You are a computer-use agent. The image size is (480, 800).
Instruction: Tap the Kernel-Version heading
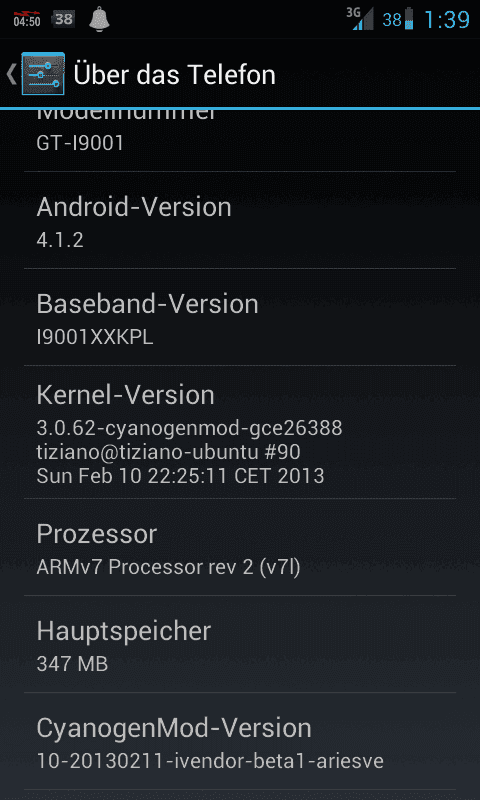click(x=125, y=395)
